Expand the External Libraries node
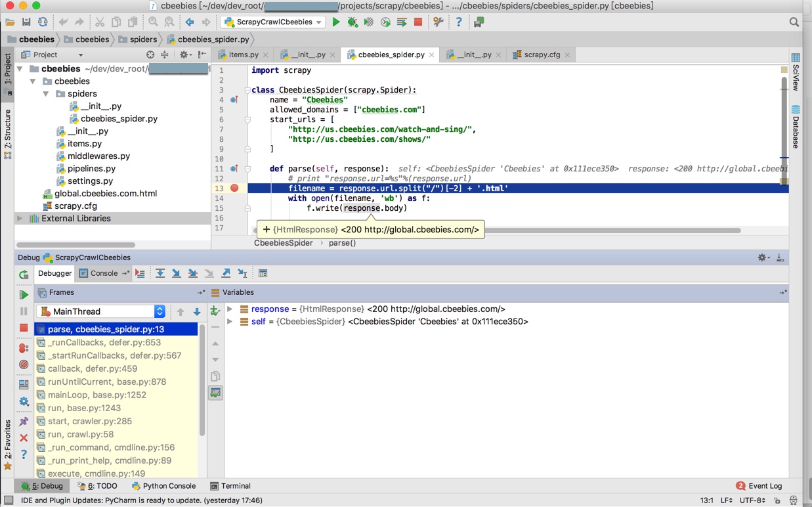Viewport: 812px width, 507px height. point(20,219)
